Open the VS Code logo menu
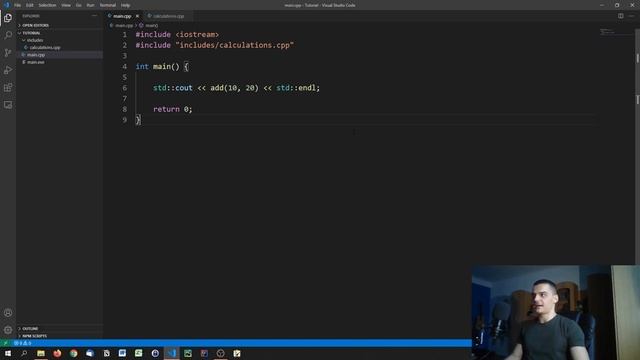Screen dimensions: 640x360 point(6,5)
